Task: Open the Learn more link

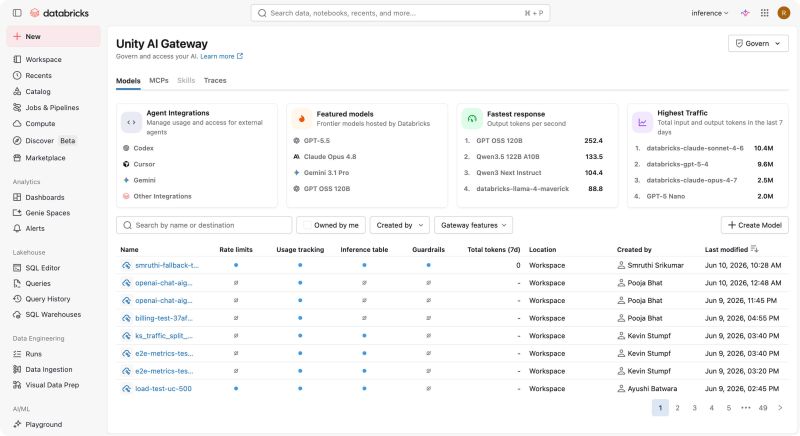Action: click(221, 57)
